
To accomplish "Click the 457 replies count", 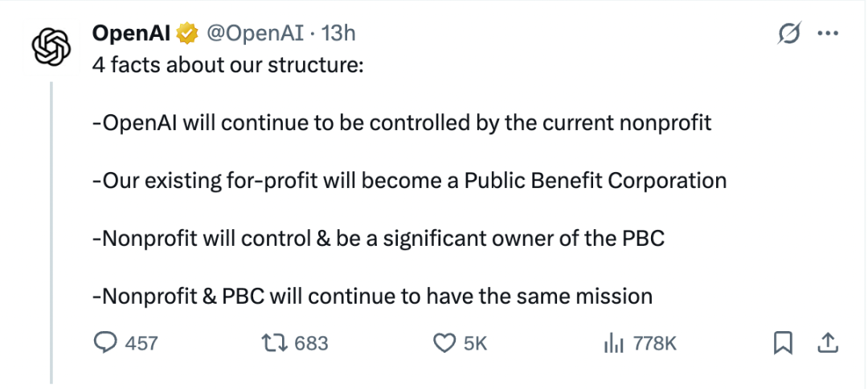I will coord(141,344).
